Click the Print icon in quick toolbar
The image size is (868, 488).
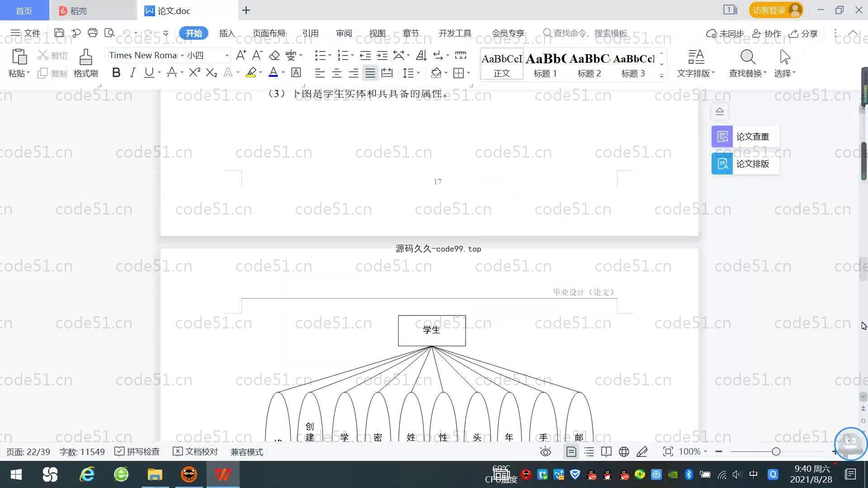(x=93, y=33)
